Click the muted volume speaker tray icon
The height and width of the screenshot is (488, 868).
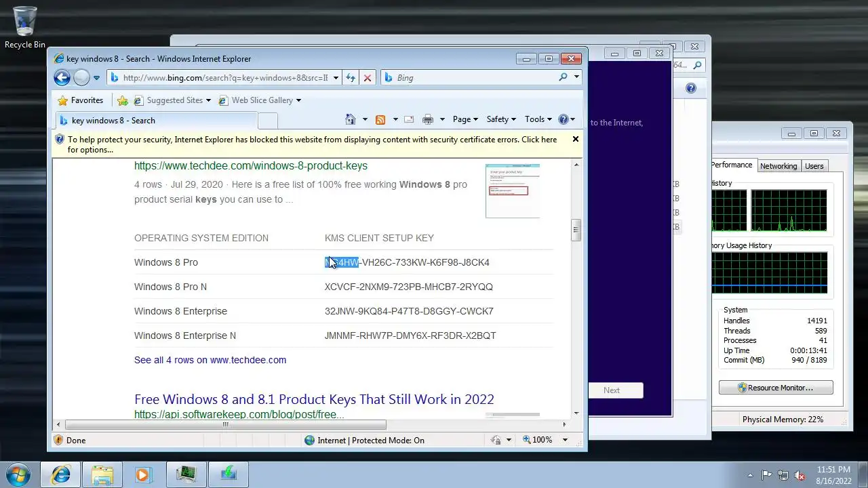[800, 475]
